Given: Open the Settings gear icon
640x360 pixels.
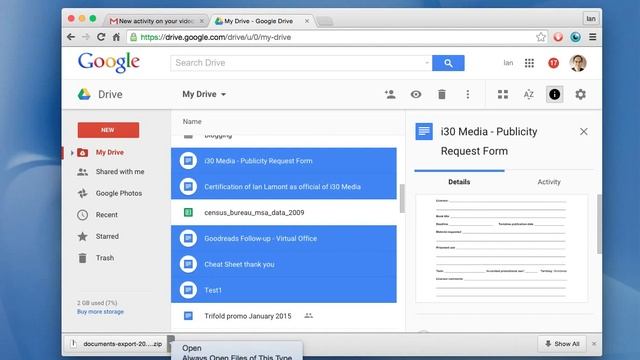Looking at the screenshot, I should (x=580, y=94).
